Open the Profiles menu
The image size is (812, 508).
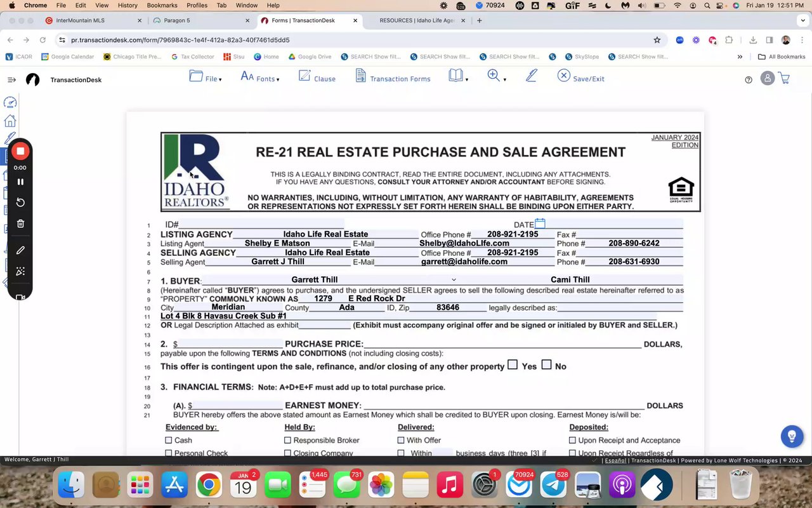197,5
